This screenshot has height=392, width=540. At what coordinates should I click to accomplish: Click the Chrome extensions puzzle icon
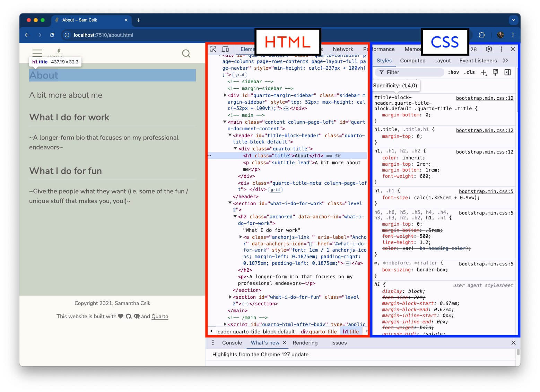[x=482, y=35]
